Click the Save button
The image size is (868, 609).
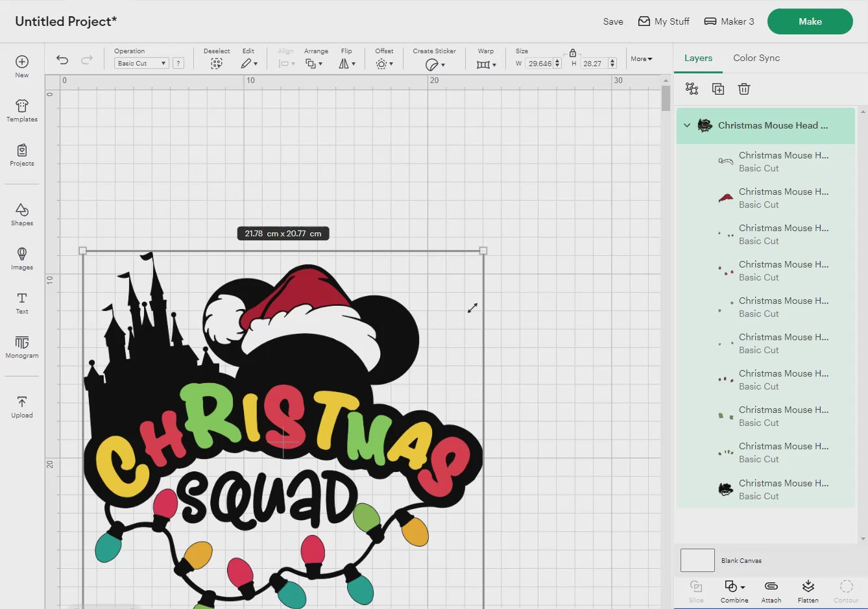tap(613, 21)
